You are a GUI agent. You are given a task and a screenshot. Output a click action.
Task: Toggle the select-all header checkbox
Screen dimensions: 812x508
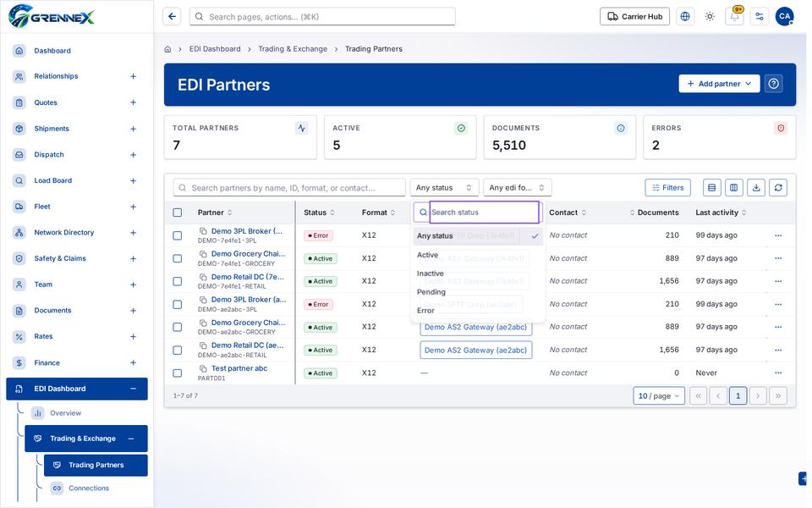coord(177,212)
